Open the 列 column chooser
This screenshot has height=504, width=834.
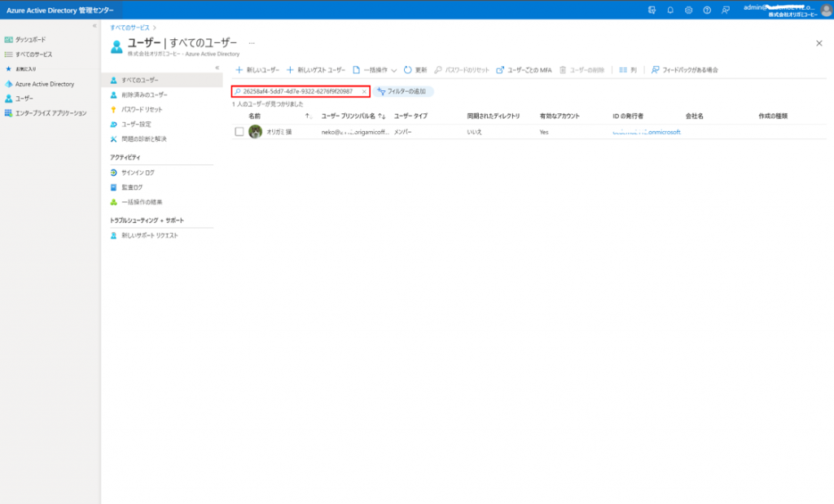[628, 70]
